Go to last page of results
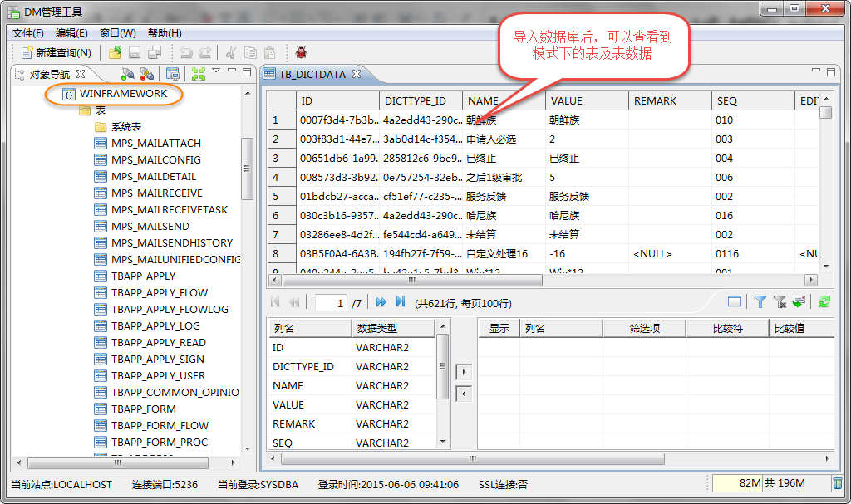 point(401,301)
